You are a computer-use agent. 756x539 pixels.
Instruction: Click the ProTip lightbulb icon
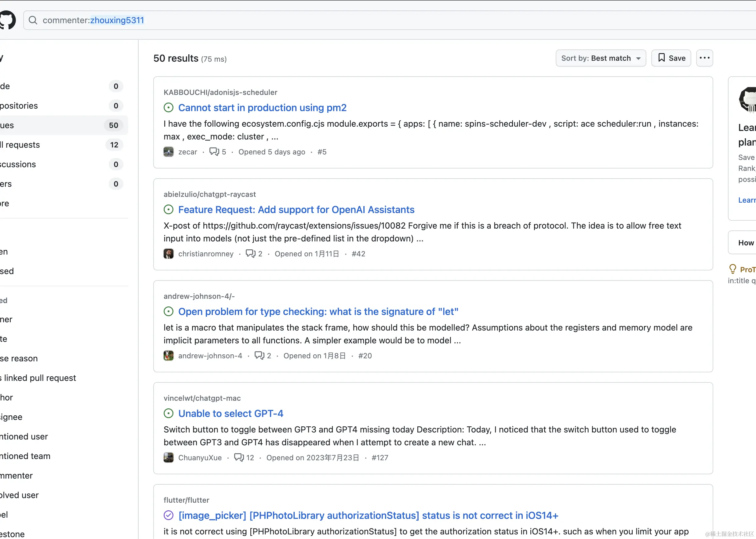click(732, 269)
